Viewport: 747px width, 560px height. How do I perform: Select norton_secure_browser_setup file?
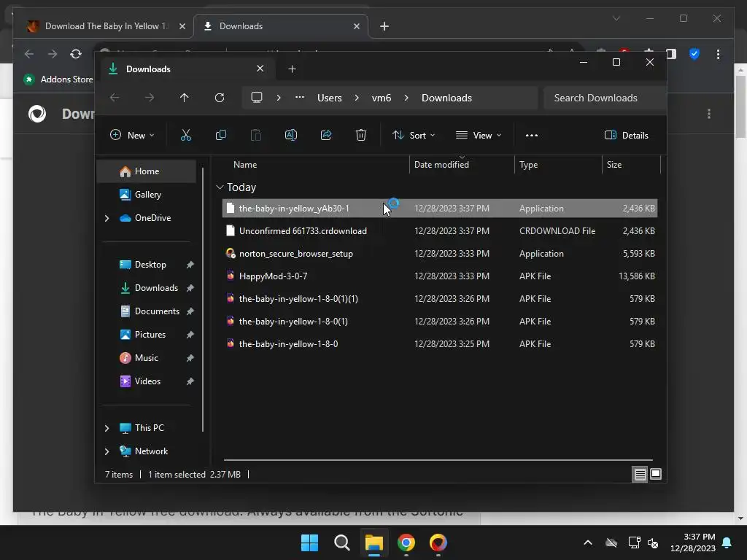click(x=439, y=253)
